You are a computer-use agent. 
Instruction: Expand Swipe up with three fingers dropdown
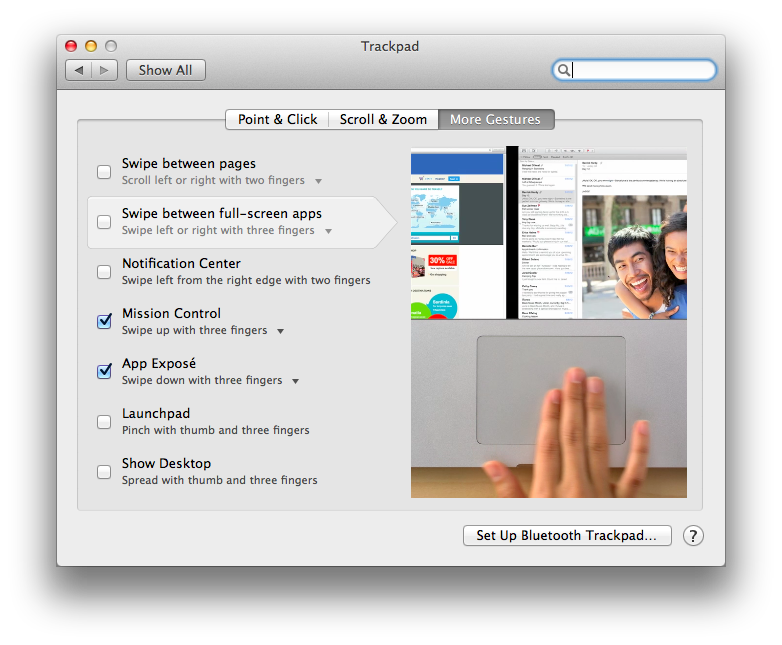click(280, 331)
